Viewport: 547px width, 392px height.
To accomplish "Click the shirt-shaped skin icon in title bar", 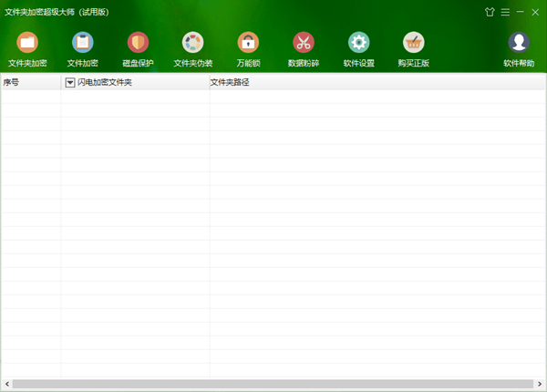I will 490,12.
